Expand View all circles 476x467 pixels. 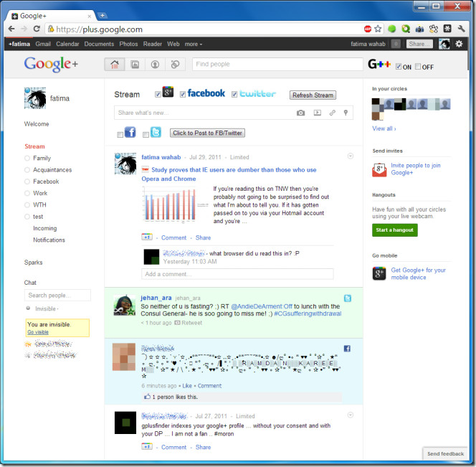click(384, 128)
